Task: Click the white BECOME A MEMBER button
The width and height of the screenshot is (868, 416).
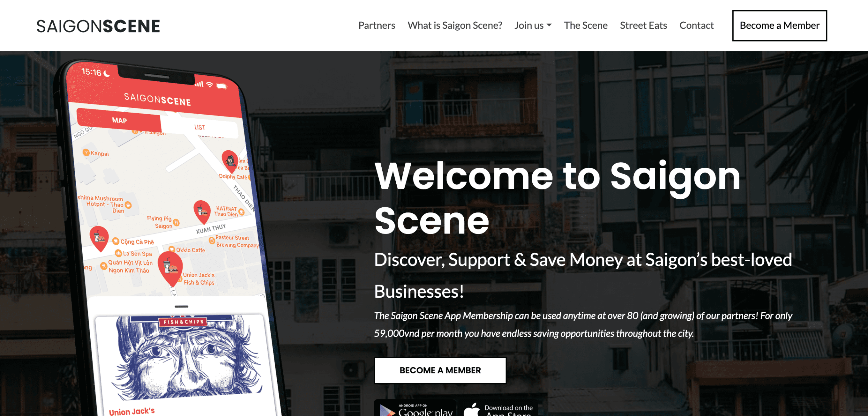Action: coord(440,370)
